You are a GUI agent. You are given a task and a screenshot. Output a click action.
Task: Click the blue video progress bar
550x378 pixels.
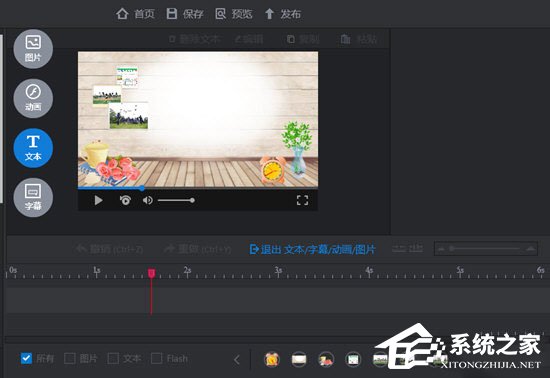coord(110,188)
